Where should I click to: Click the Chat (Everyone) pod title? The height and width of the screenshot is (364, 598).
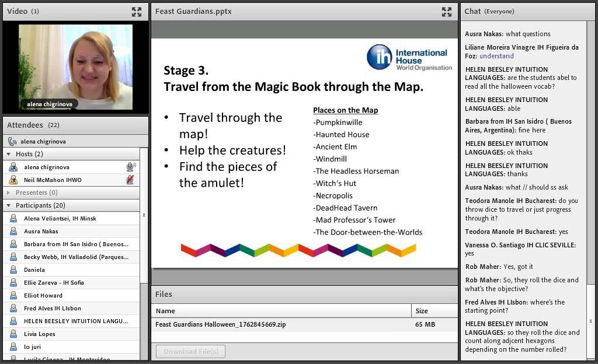(489, 12)
